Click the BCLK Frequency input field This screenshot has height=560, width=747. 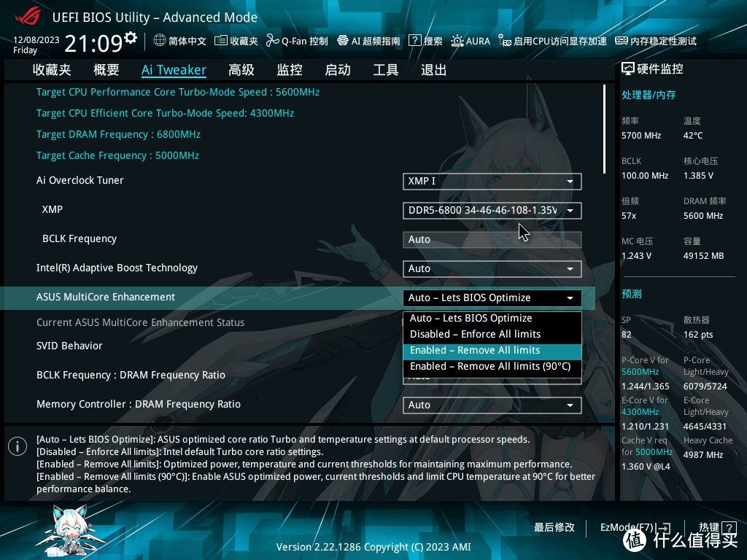pos(492,239)
